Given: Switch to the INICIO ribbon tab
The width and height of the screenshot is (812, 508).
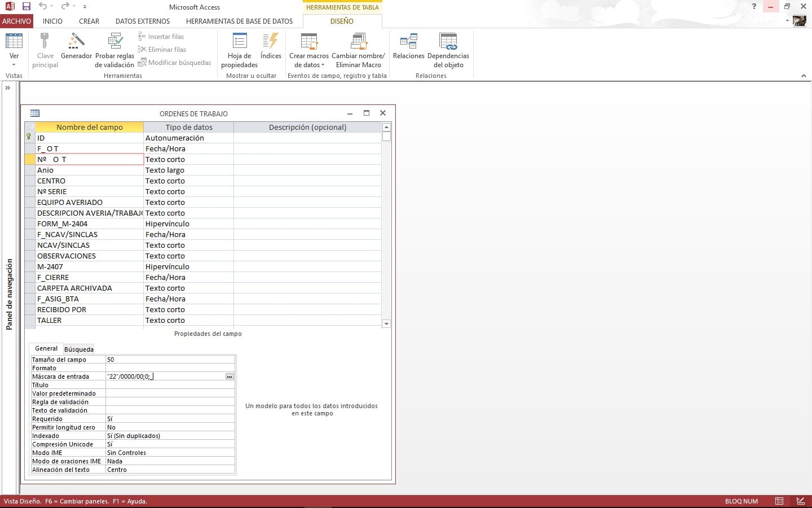Looking at the screenshot, I should point(52,21).
